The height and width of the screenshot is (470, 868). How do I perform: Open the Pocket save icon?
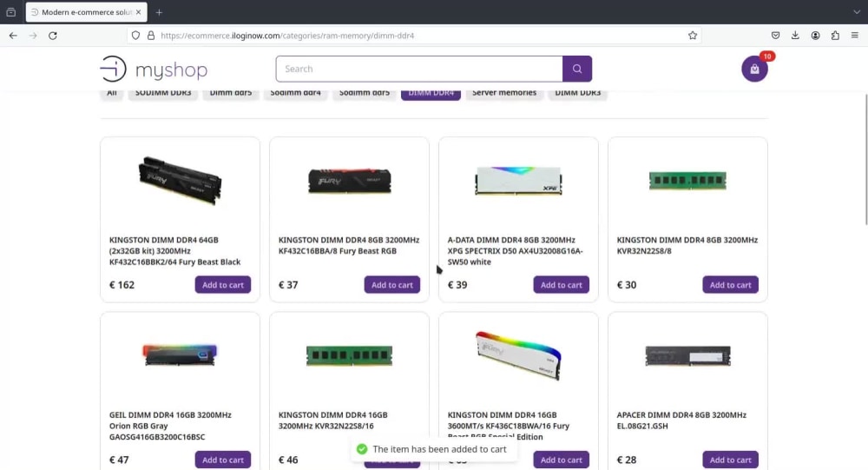[775, 36]
